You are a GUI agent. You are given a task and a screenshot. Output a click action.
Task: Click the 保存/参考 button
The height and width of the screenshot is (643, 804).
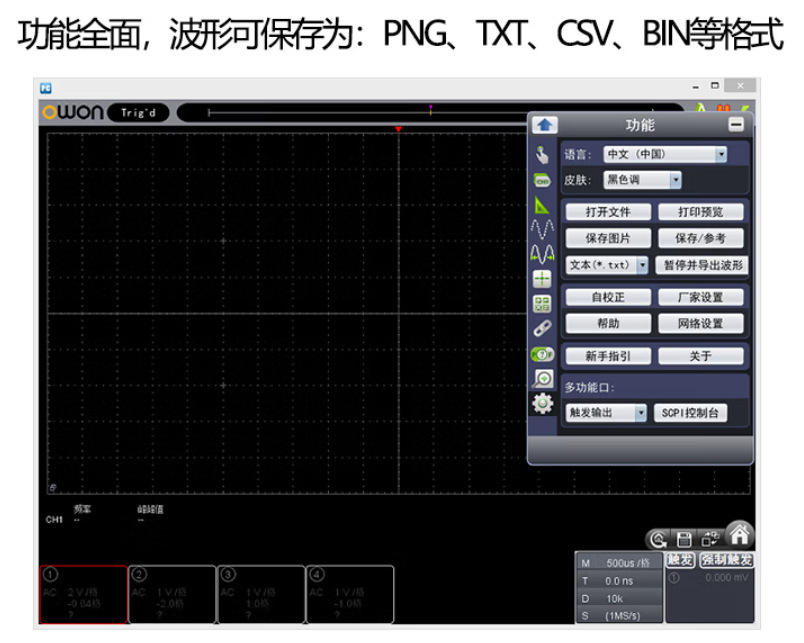click(700, 238)
